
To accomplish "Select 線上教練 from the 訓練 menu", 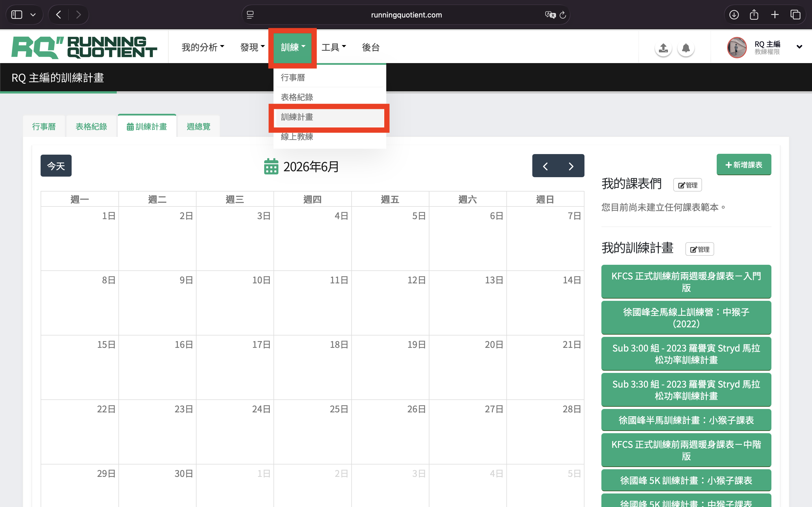I will coord(297,137).
